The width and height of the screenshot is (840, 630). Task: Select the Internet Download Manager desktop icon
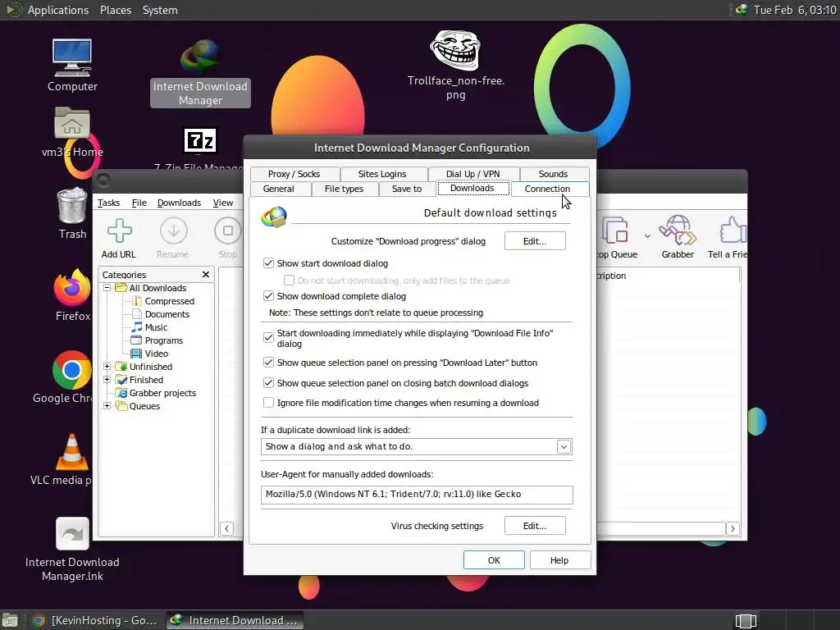click(x=200, y=57)
